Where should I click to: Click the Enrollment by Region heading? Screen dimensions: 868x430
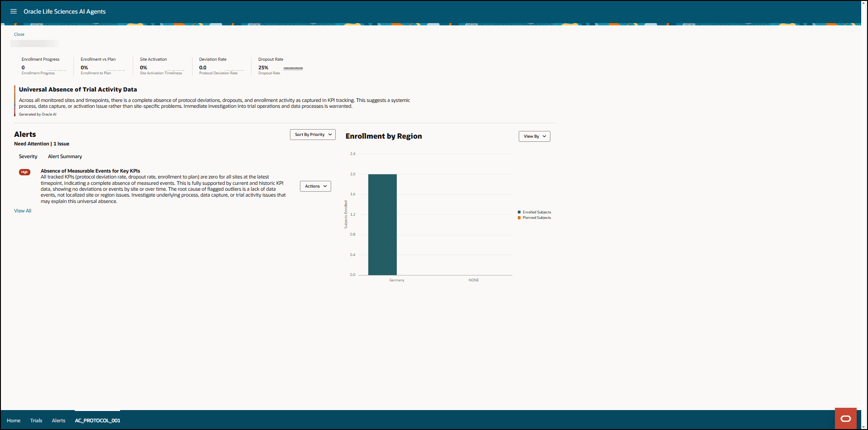(x=384, y=136)
